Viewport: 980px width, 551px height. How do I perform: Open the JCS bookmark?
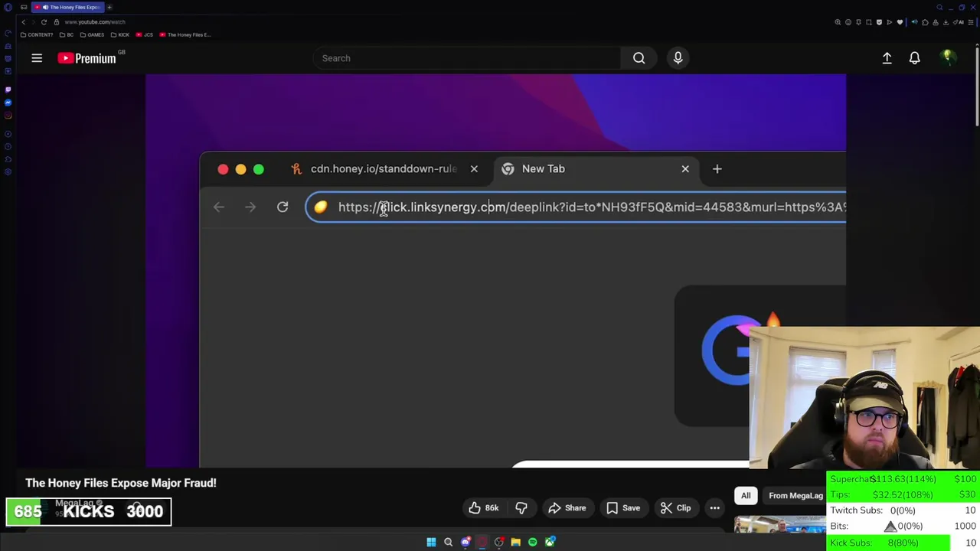(144, 34)
